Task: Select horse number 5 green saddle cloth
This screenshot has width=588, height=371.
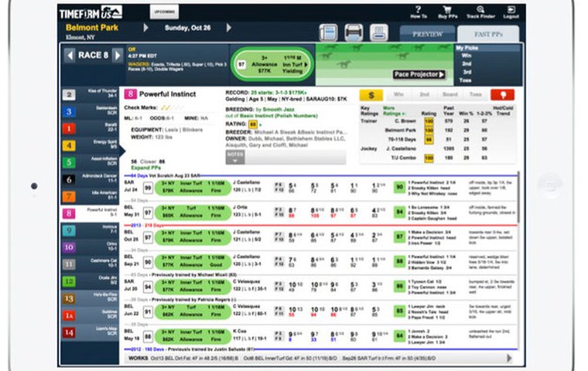Action: 69,162
